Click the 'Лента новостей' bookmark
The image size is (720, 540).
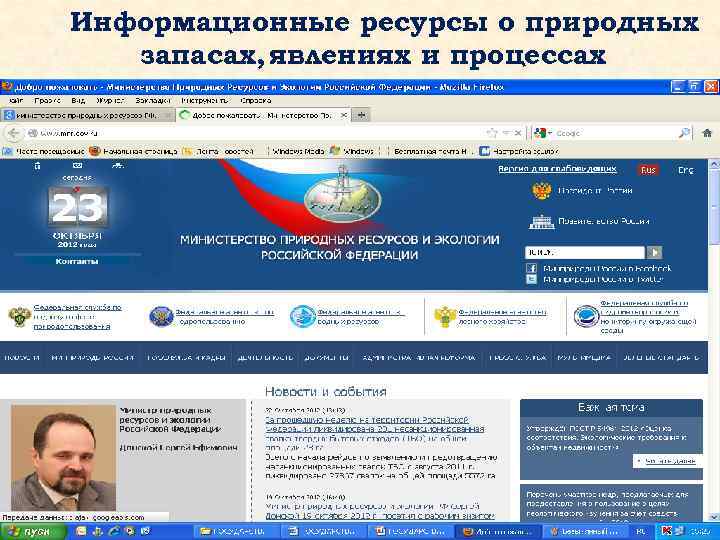[x=218, y=151]
